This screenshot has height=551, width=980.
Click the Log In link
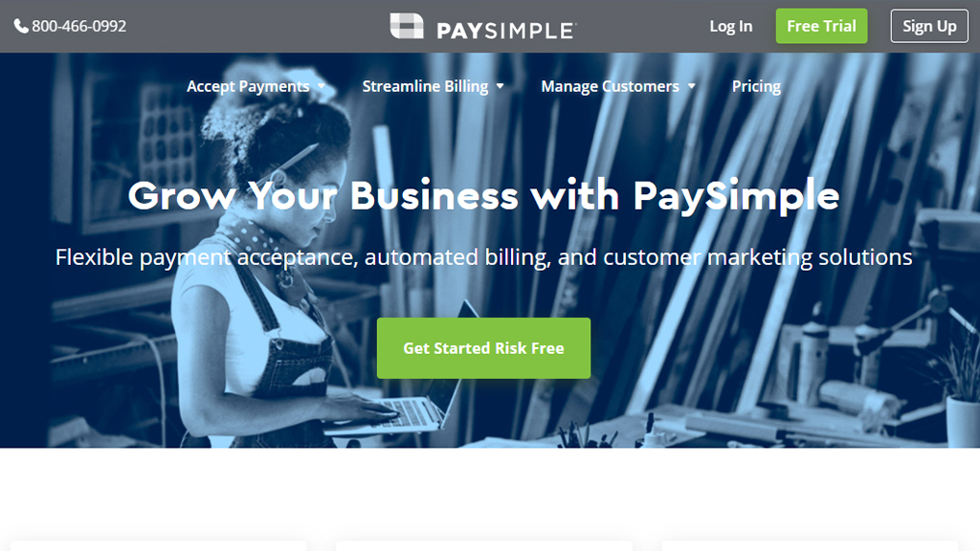[x=730, y=26]
